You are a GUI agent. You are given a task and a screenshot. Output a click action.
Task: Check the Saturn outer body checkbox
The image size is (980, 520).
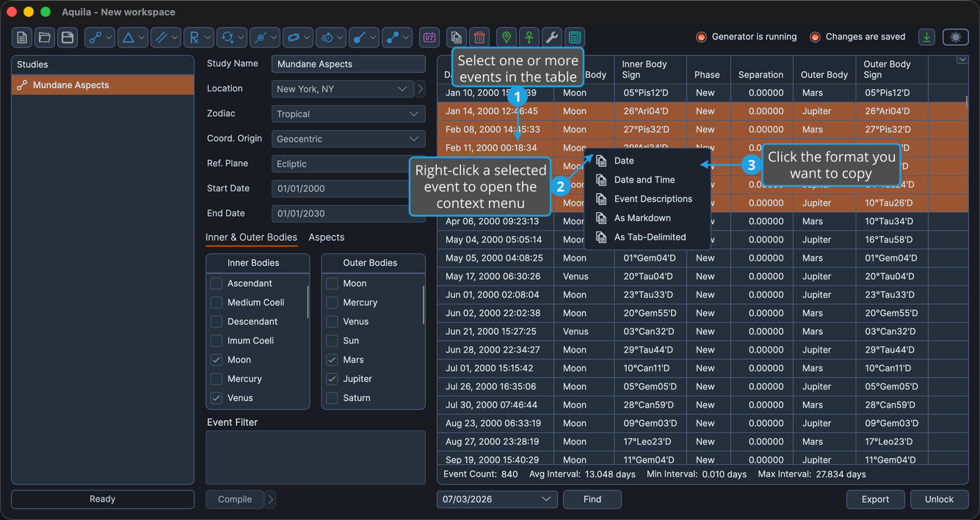click(x=332, y=398)
